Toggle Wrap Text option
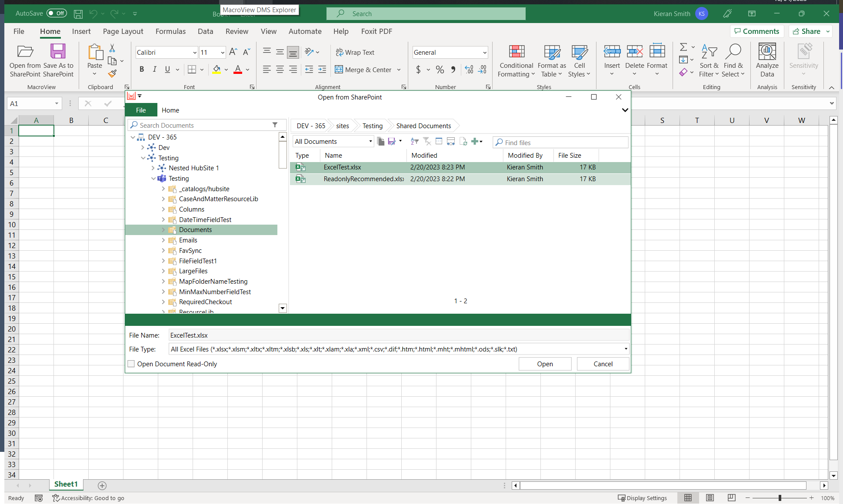Image resolution: width=843 pixels, height=504 pixels. [x=355, y=52]
